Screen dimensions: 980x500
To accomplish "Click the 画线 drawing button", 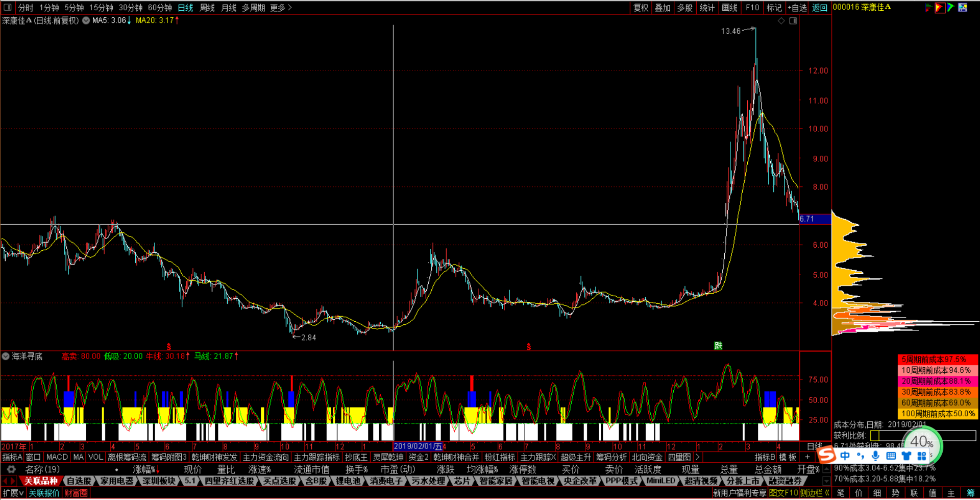I will pyautogui.click(x=730, y=8).
